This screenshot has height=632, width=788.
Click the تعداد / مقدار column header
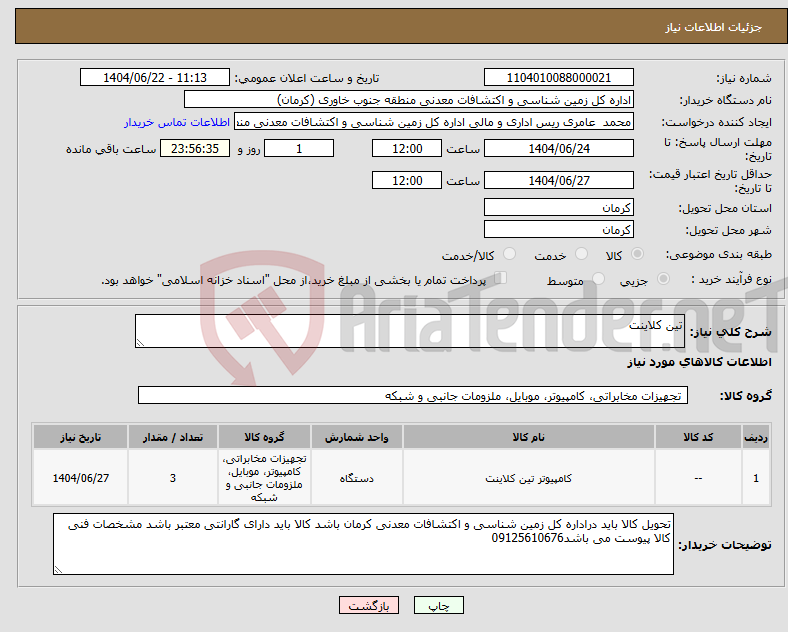[x=173, y=437]
